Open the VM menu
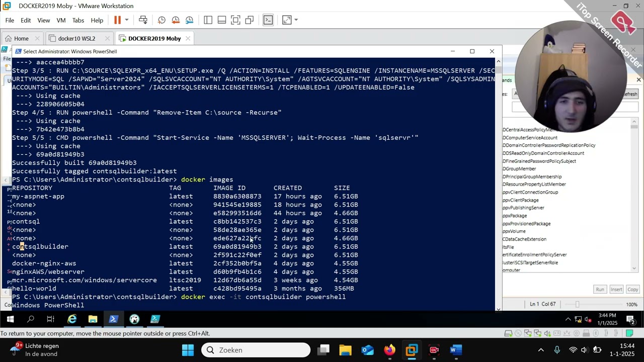 61,21
